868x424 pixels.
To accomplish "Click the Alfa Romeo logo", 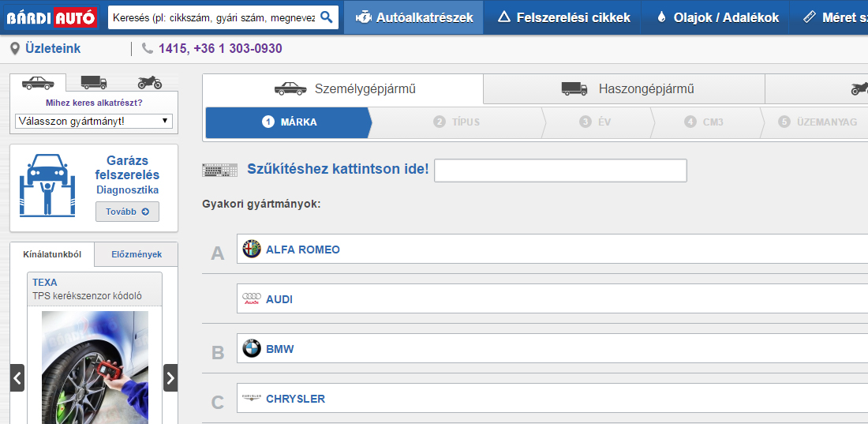I will pos(251,249).
